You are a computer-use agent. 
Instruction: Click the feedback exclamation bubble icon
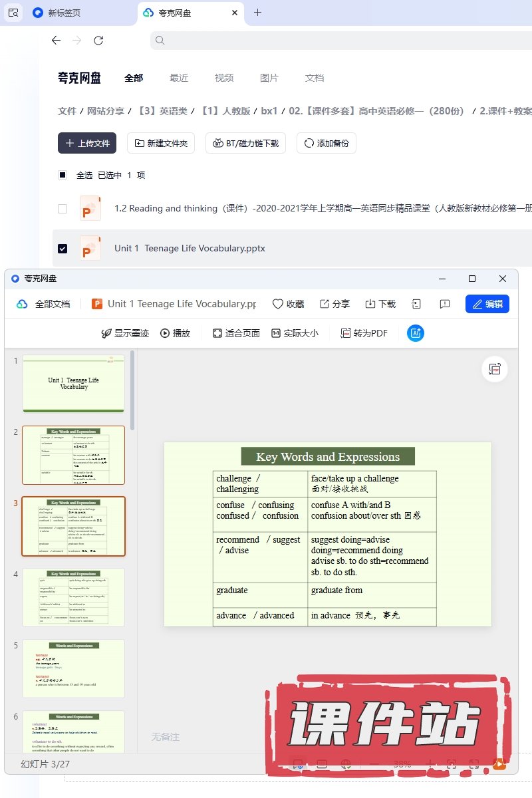tap(445, 304)
